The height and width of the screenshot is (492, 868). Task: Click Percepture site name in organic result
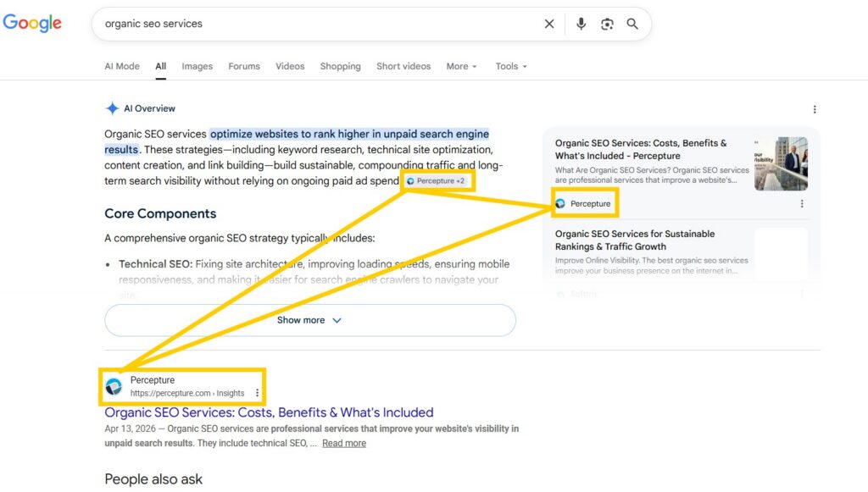(153, 379)
